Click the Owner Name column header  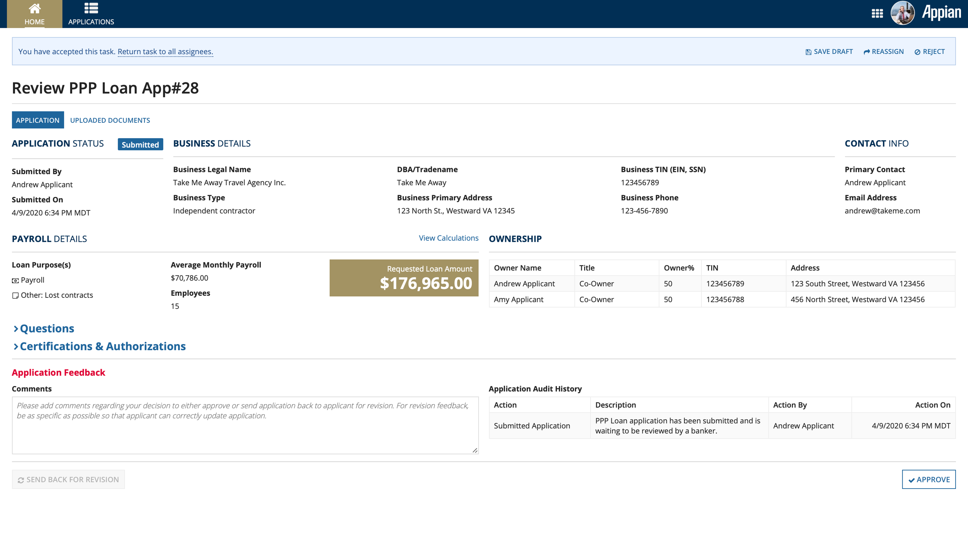[x=518, y=268]
